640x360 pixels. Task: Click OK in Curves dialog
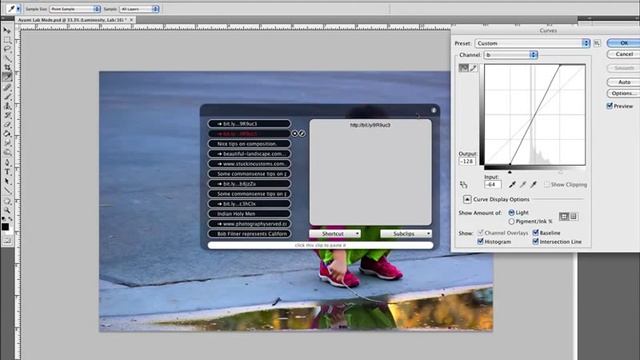(x=623, y=43)
